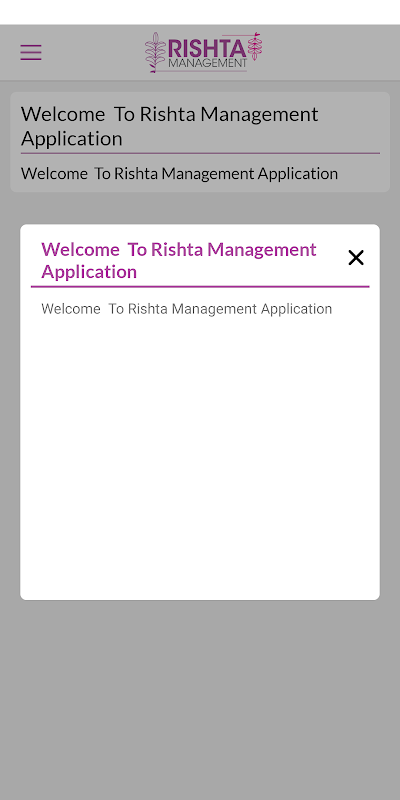400x800 pixels.
Task: Tap the dimmed card's smaller welcome subtitle
Action: (179, 173)
